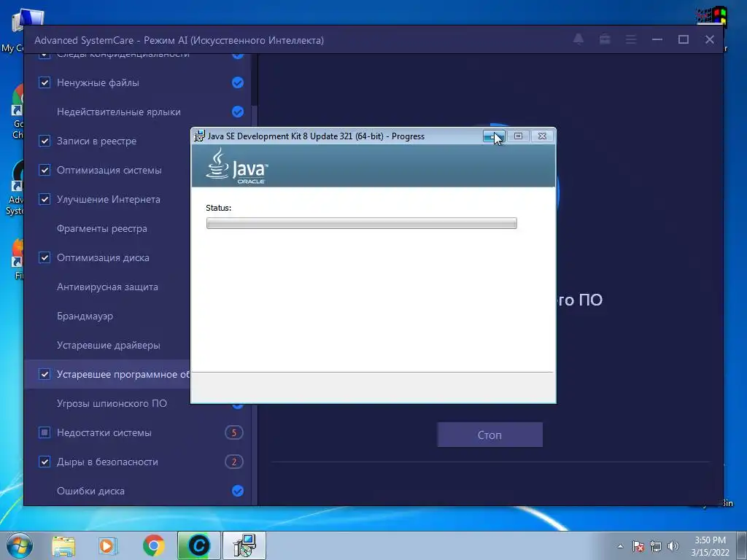Screen dimensions: 747x560
Task: Open the toolbox briefcase icon in title bar
Action: [605, 39]
